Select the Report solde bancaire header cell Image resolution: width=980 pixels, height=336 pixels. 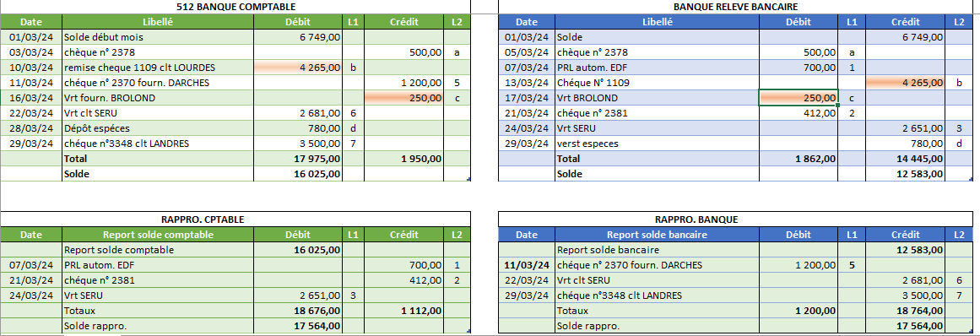pyautogui.click(x=657, y=235)
